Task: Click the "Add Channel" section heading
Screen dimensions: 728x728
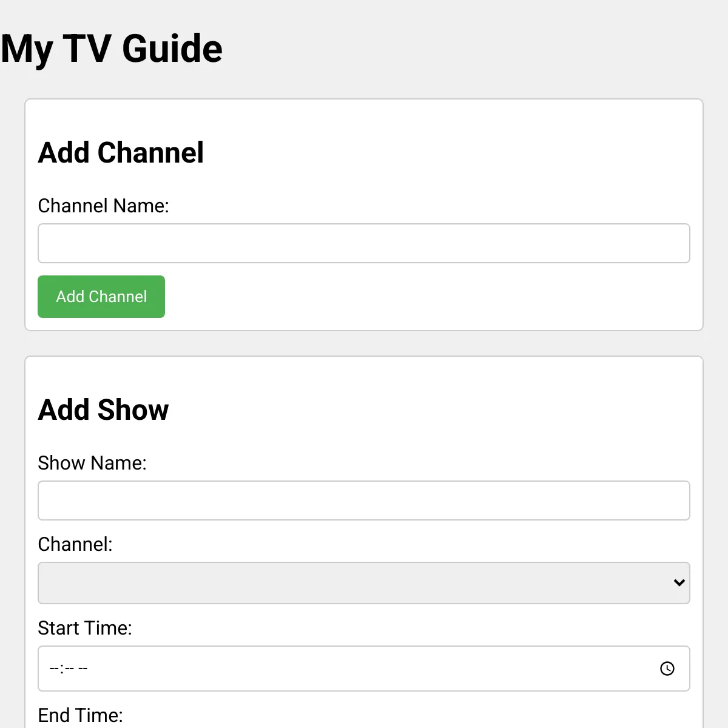Action: coord(121,153)
